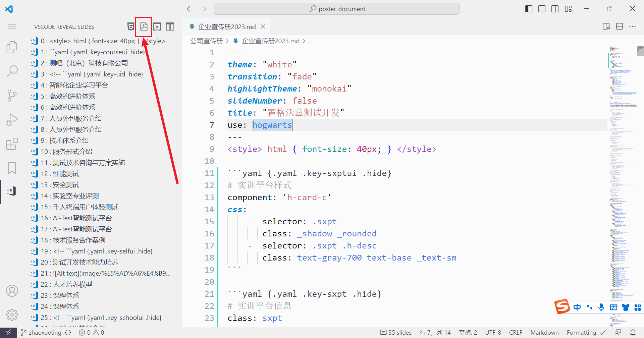Toggle the secondary side bar layout button
The height and width of the screenshot is (338, 644).
click(555, 9)
